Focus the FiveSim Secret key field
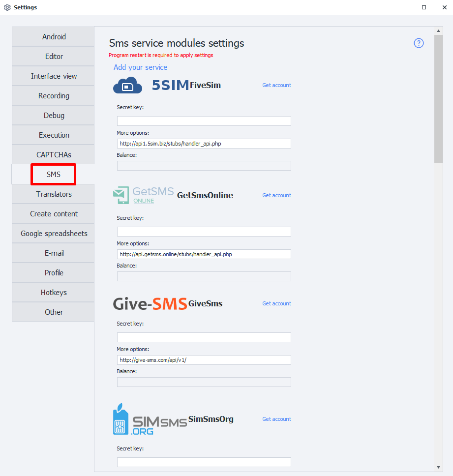Screen dimensions: 453x476 (204, 121)
